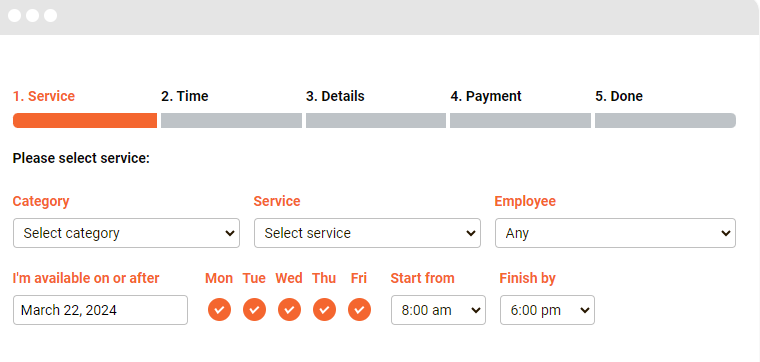This screenshot has height=362, width=760.
Task: Open the Select category dropdown
Action: (x=126, y=233)
